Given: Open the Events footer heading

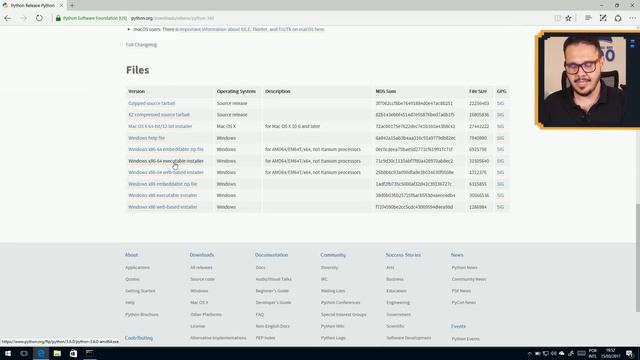Looking at the screenshot, I should click(x=458, y=326).
